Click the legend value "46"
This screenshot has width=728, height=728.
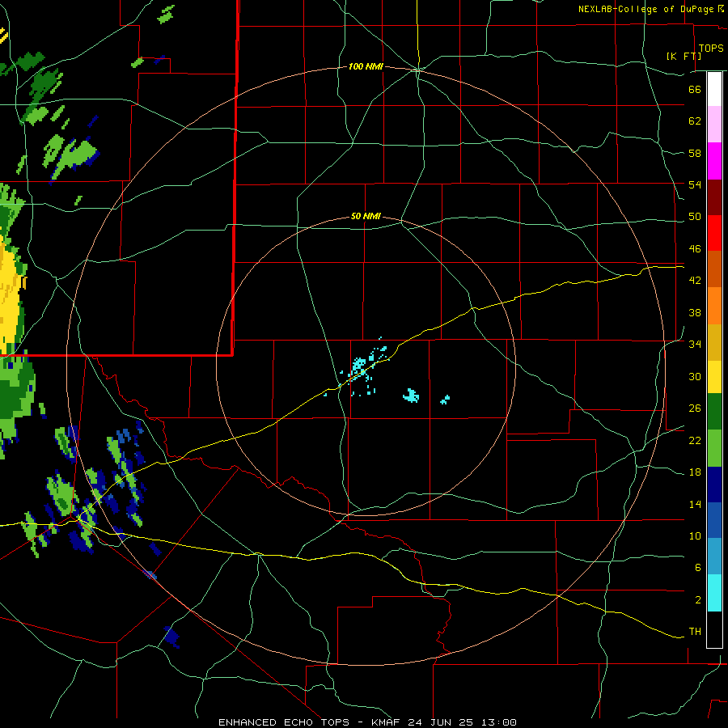[695, 249]
